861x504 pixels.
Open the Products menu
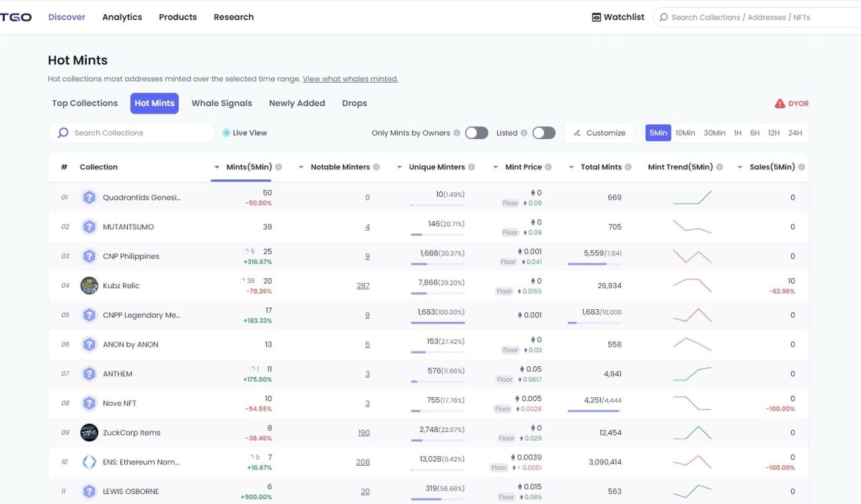tap(178, 17)
